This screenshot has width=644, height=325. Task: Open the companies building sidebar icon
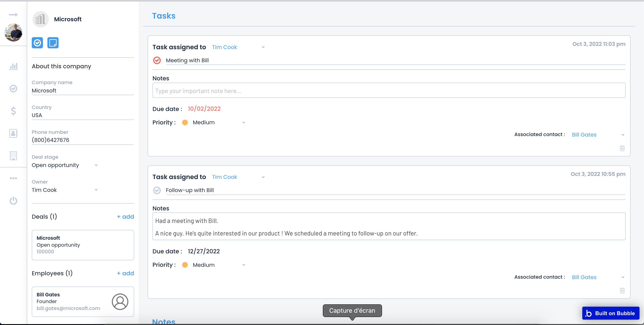coord(13,156)
